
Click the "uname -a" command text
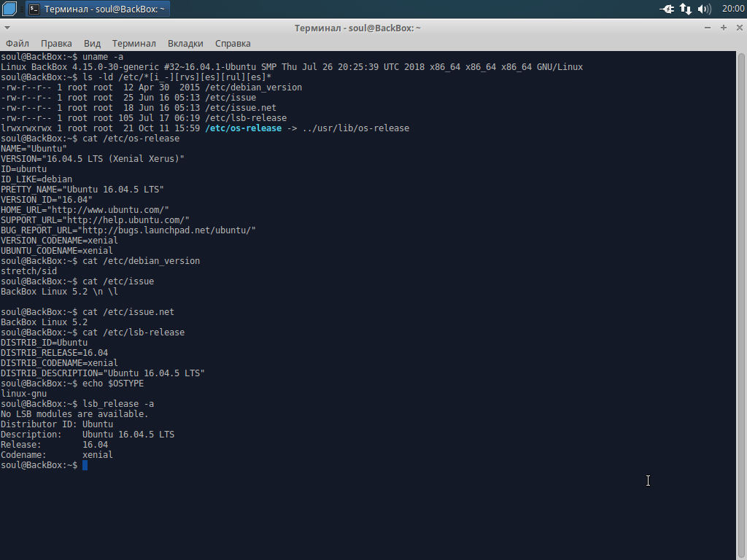(x=103, y=57)
